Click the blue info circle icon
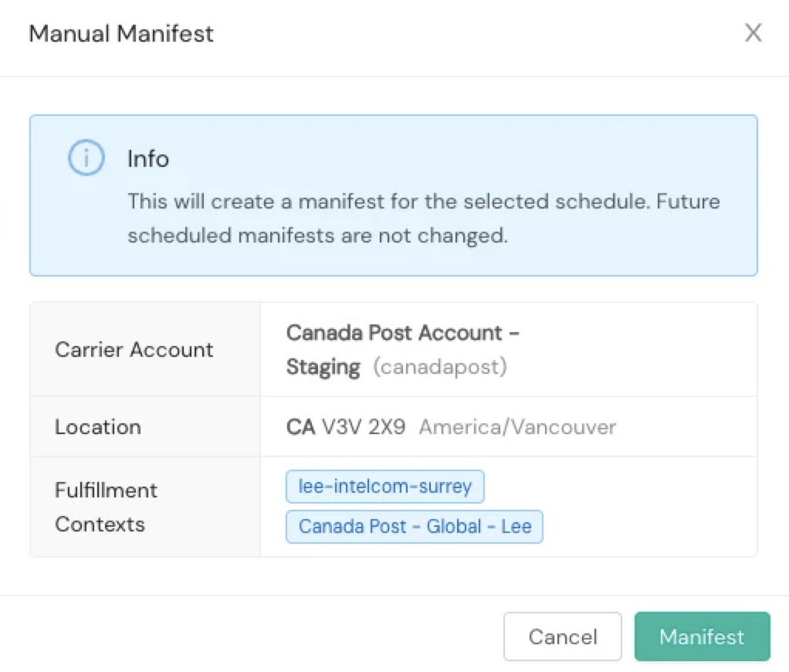This screenshot has height=672, width=789. point(86,158)
